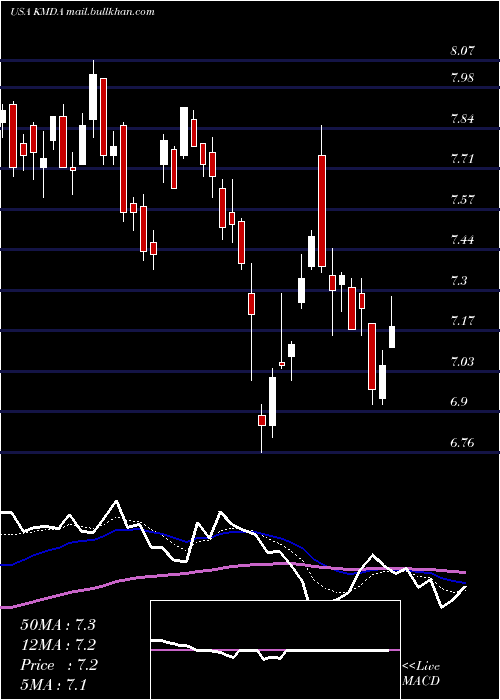Click the 12MA : 7.2 readout

click(58, 645)
